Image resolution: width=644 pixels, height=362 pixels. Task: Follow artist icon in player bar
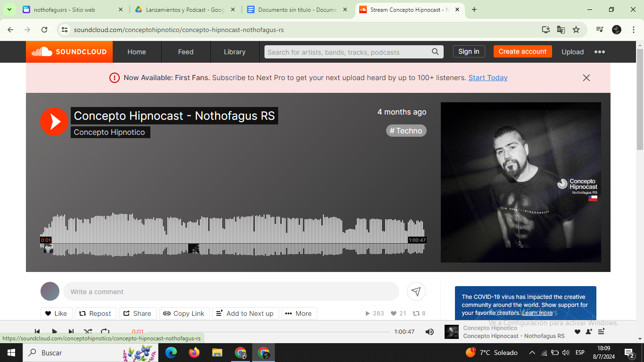pyautogui.click(x=589, y=332)
